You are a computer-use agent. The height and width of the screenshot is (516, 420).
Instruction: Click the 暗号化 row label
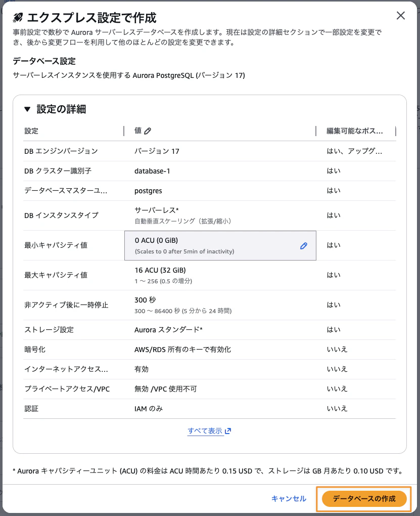(35, 350)
